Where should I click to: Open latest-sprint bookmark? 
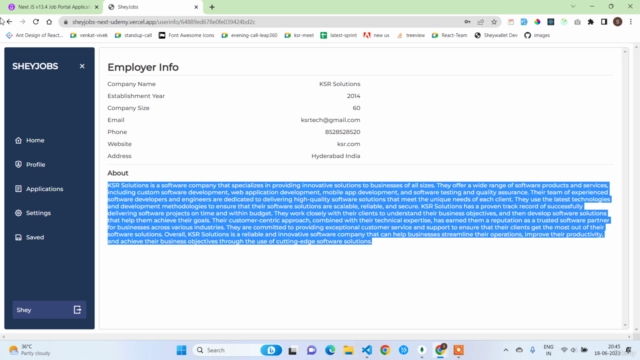point(338,36)
